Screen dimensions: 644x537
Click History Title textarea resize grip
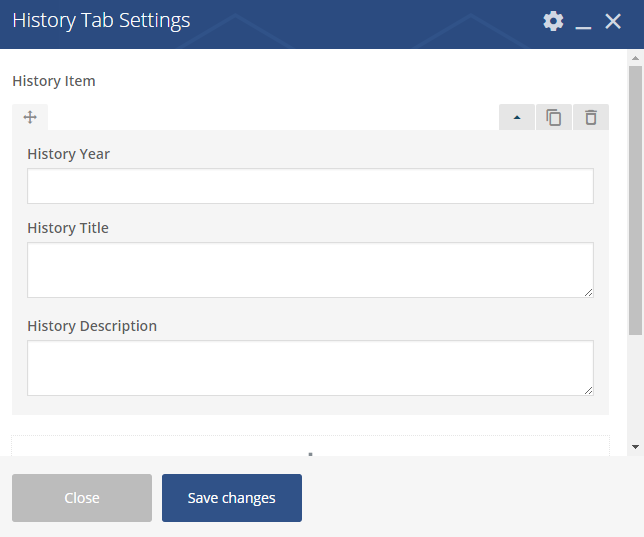coord(588,292)
